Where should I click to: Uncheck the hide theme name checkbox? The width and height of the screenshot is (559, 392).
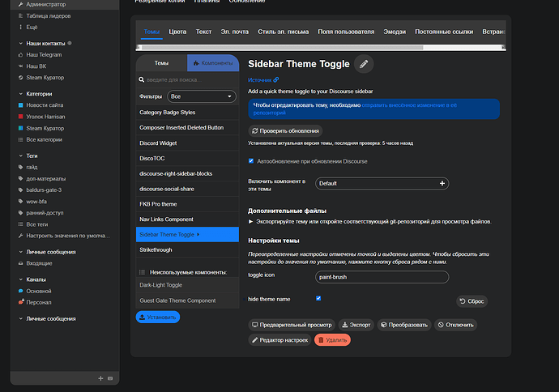coord(318,298)
